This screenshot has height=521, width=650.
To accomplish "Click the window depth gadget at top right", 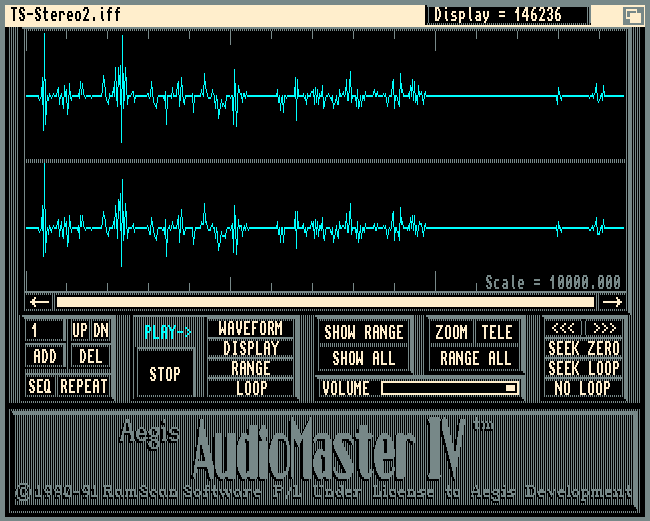I will (x=633, y=16).
